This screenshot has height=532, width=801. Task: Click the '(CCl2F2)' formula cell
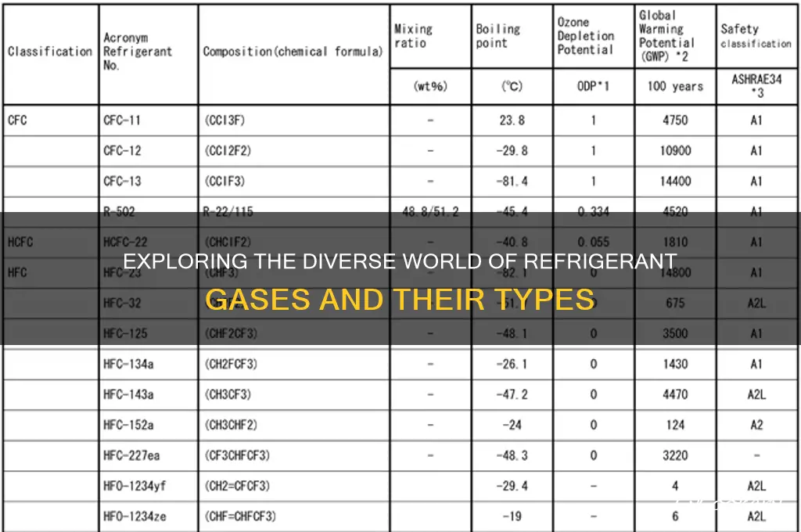pyautogui.click(x=228, y=151)
